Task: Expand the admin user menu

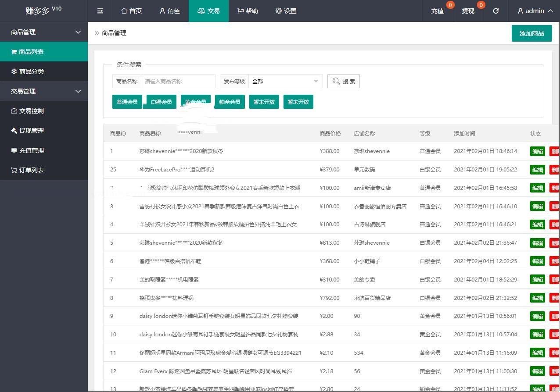Action: 535,11
